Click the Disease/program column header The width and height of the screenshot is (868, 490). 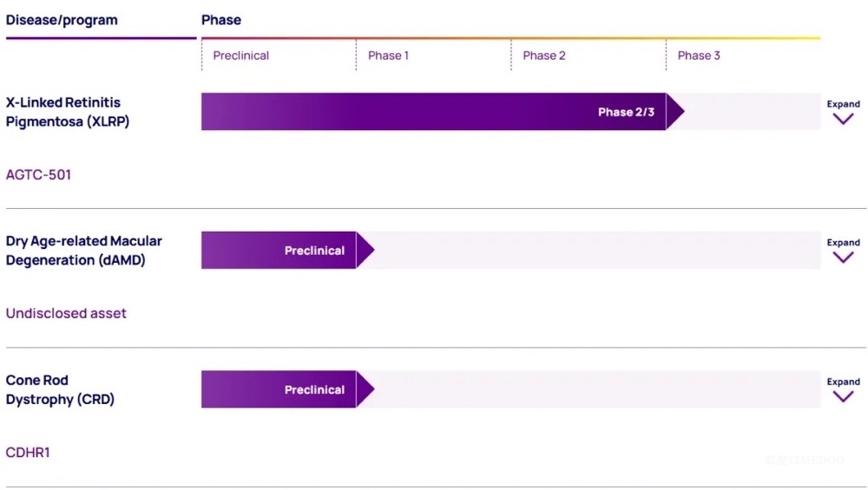[x=62, y=20]
